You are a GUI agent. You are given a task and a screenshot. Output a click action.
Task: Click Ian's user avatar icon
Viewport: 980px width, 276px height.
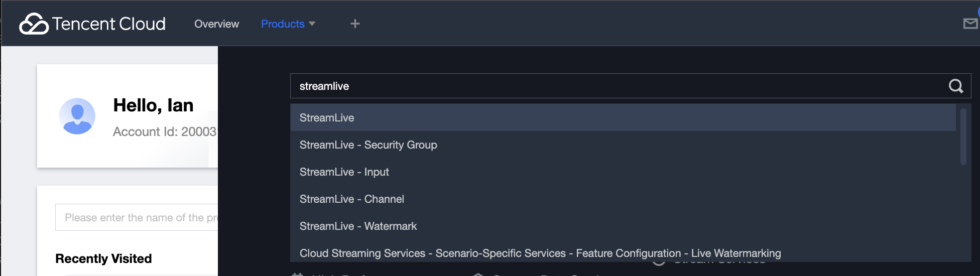coord(77,116)
